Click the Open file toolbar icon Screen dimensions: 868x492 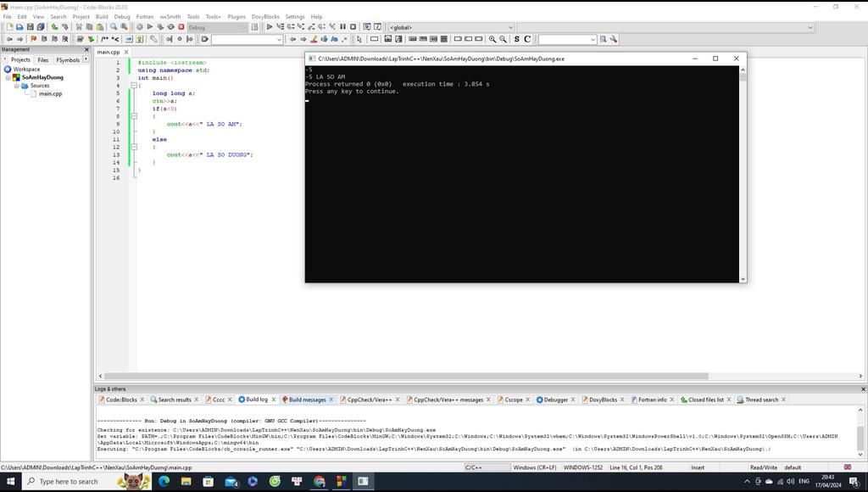coord(19,26)
